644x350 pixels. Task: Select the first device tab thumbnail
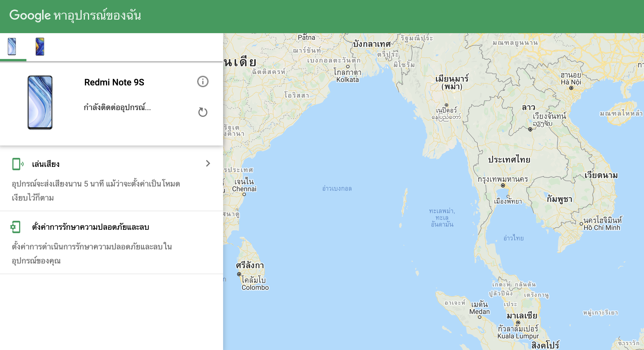click(12, 47)
